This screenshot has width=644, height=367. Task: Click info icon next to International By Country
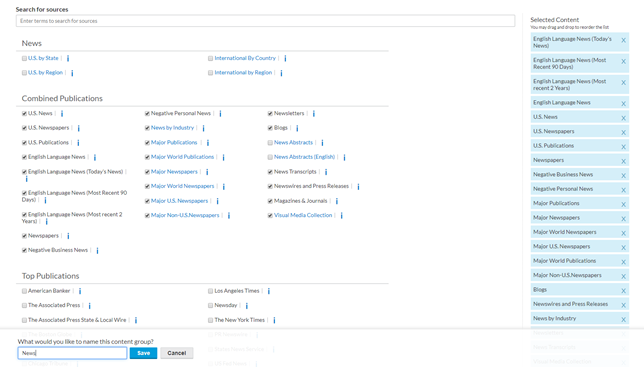285,58
